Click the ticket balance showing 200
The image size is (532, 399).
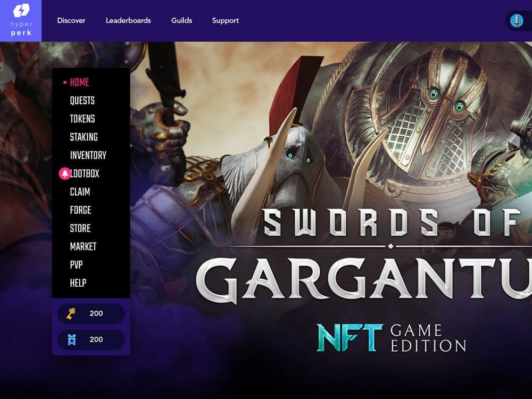click(x=91, y=339)
